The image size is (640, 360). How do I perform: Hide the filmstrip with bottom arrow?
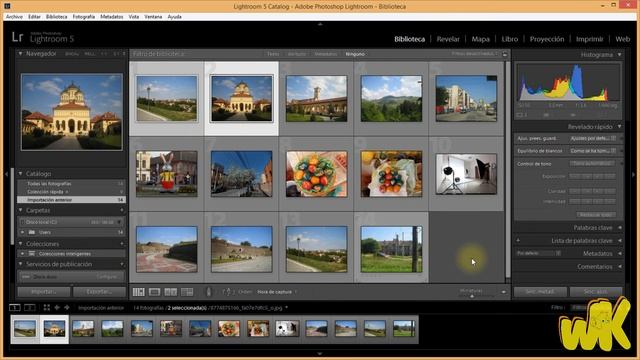(320, 353)
